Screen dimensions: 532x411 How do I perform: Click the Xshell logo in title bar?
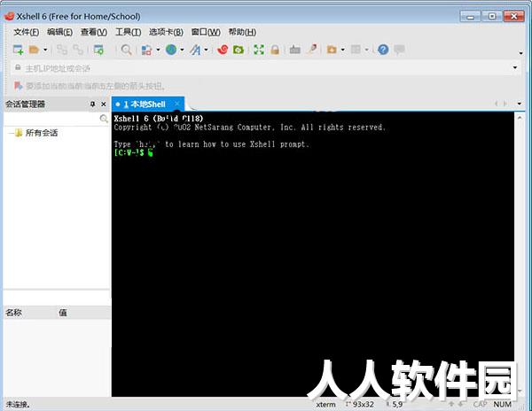tap(10, 16)
